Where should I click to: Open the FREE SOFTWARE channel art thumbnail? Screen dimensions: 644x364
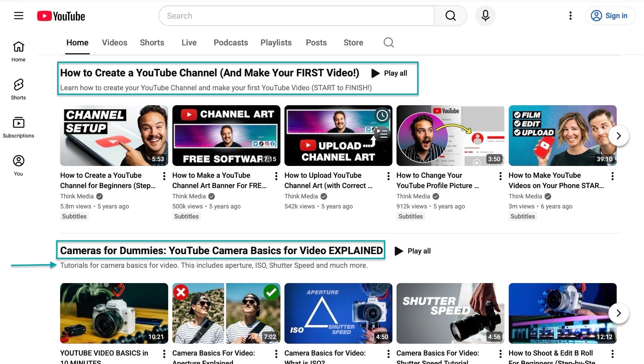226,135
